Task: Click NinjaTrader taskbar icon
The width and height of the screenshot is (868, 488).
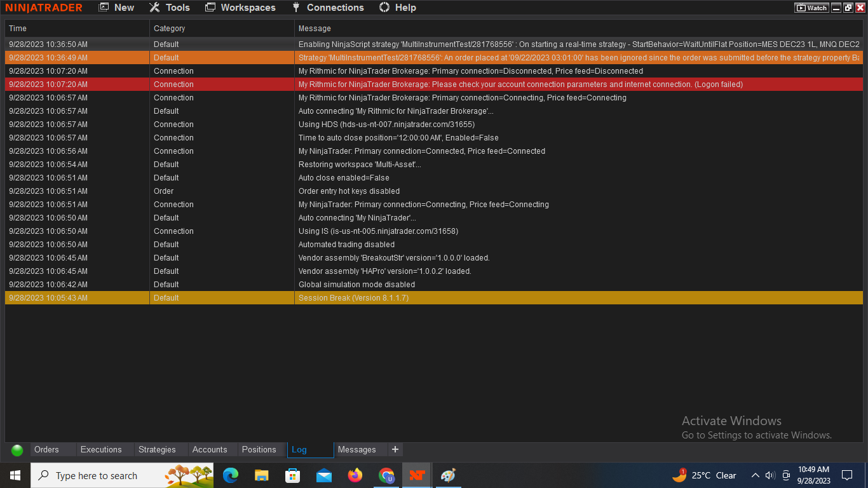Action: click(x=417, y=475)
